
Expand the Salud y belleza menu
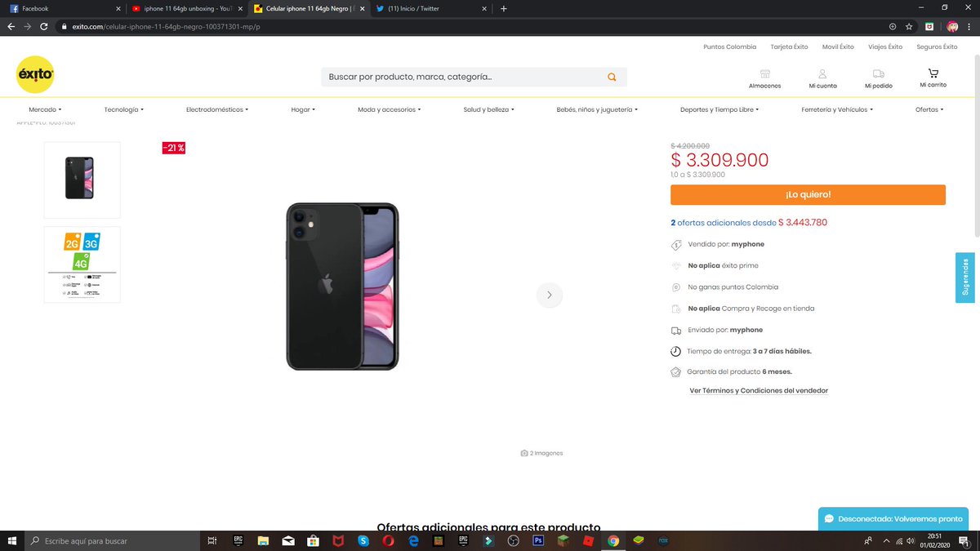click(x=488, y=109)
